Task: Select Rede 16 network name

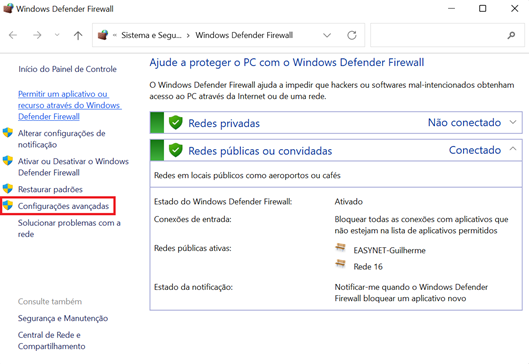Action: click(x=368, y=267)
